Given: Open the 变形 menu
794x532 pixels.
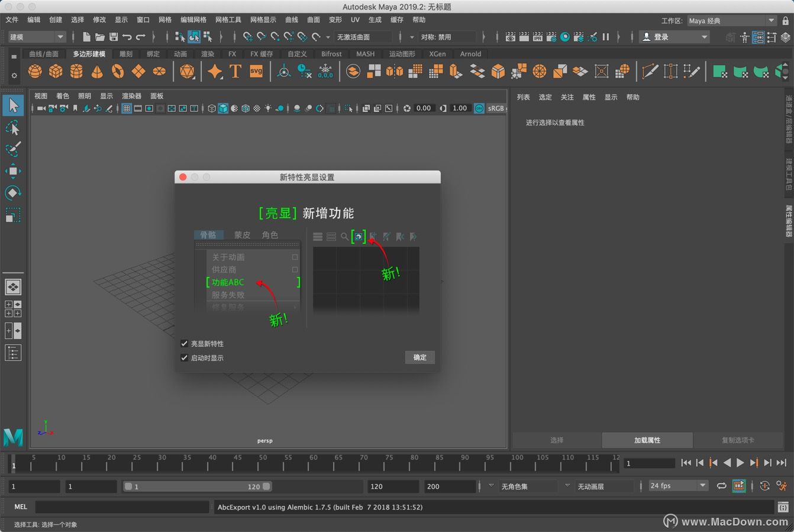Looking at the screenshot, I should click(335, 20).
